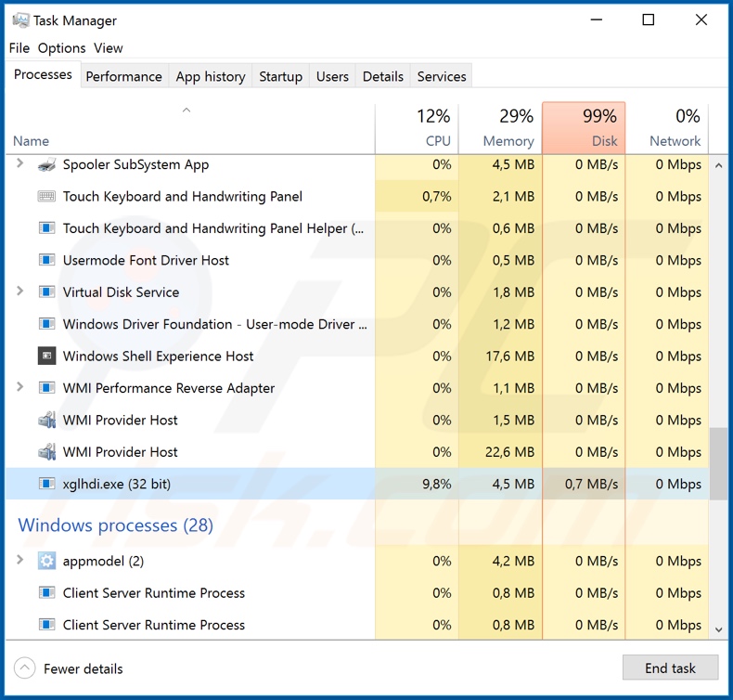The height and width of the screenshot is (700, 733).
Task: Click the Usermode Font Driver Host icon
Action: [46, 261]
